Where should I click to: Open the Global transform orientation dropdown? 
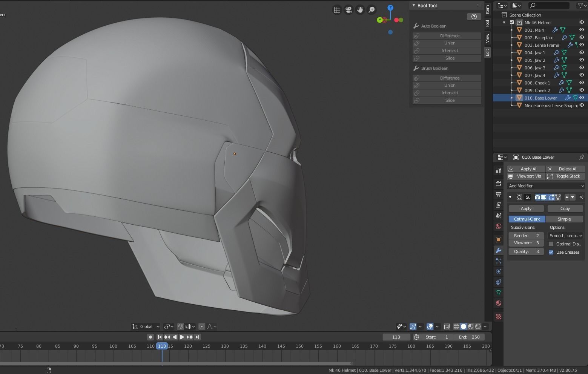pos(146,326)
